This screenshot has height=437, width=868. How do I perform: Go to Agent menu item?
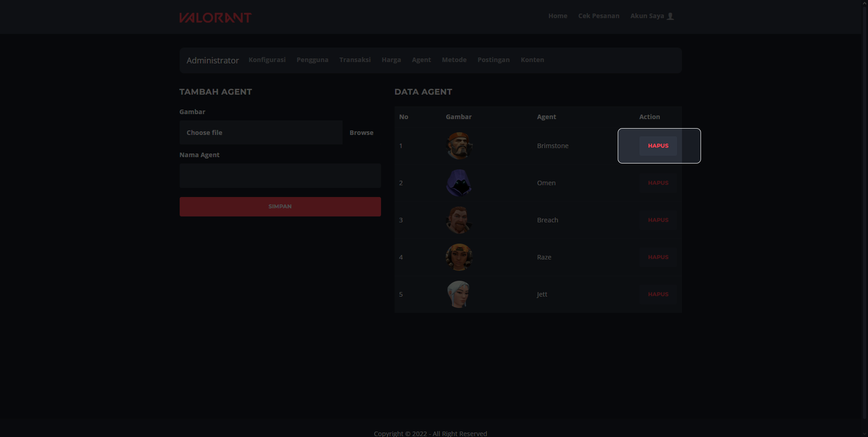[x=421, y=60]
